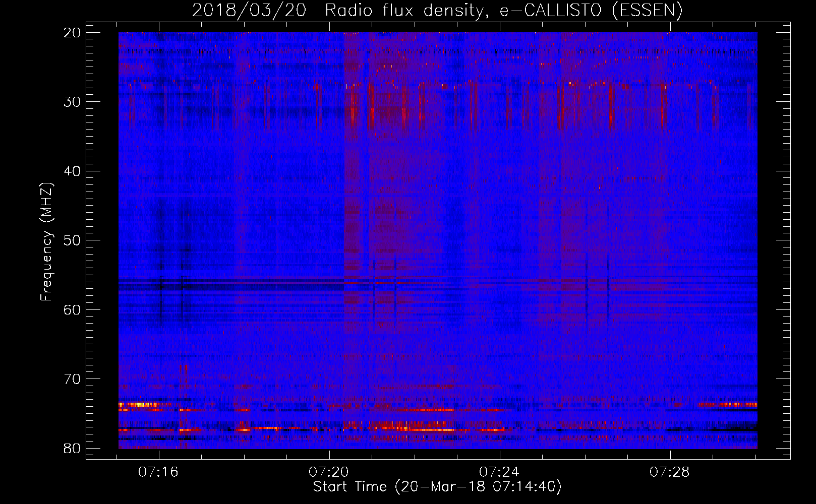Click the 60 frequency tick label
The height and width of the screenshot is (504, 816).
[73, 309]
